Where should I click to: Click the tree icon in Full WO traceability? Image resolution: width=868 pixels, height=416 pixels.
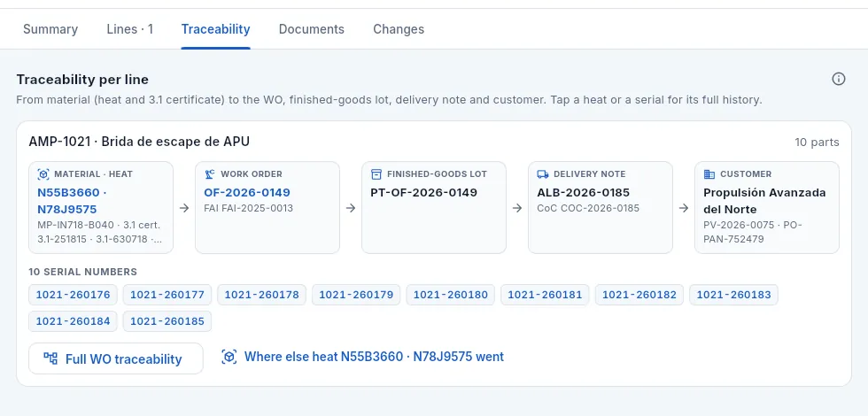click(51, 358)
